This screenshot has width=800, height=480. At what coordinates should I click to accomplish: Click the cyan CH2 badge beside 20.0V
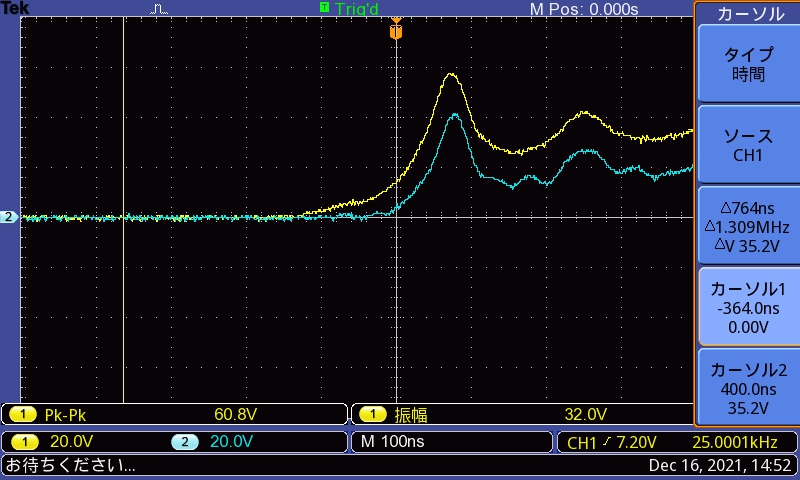coord(185,442)
